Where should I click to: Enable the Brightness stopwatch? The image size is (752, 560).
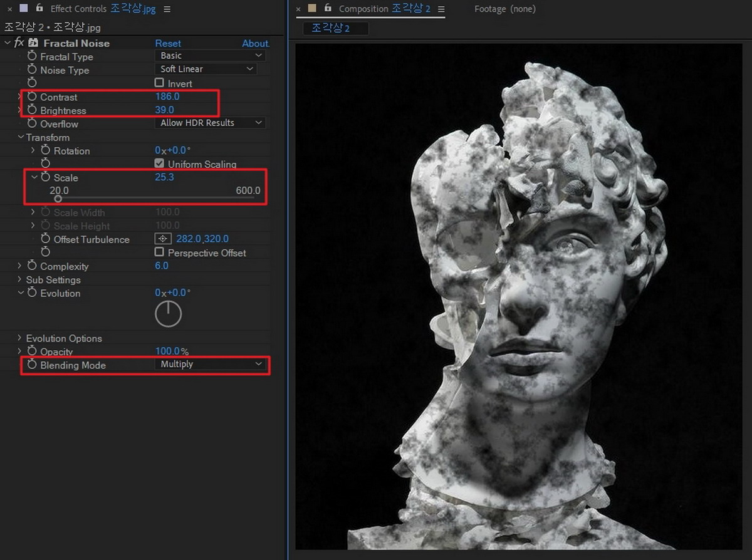(32, 110)
